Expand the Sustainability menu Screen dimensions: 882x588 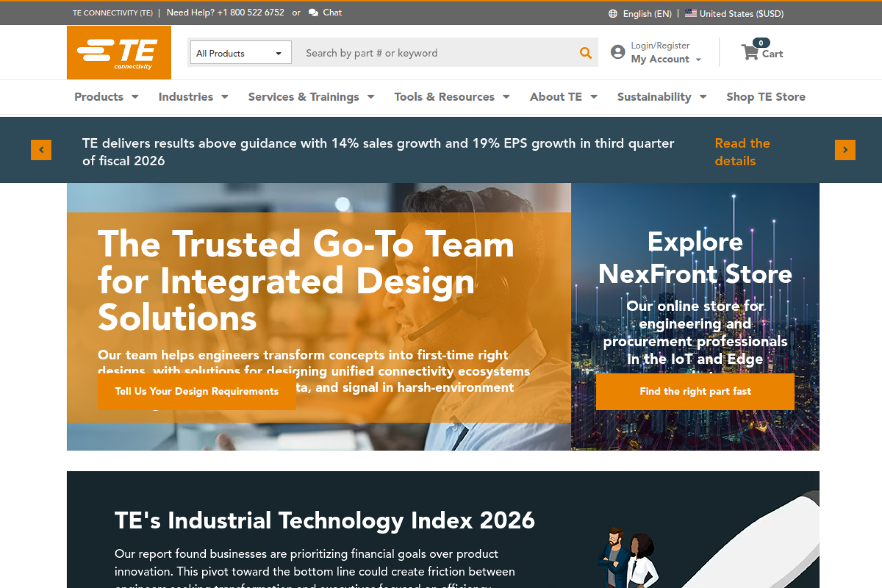[x=662, y=97]
